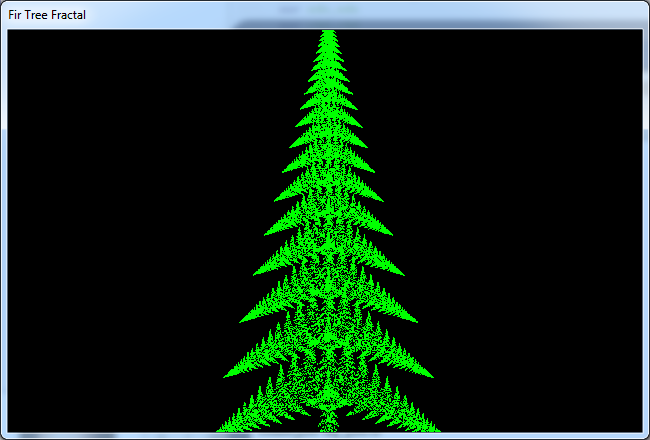Click the bottom-right corner of the black canvas
650x440 pixels.
point(639,430)
